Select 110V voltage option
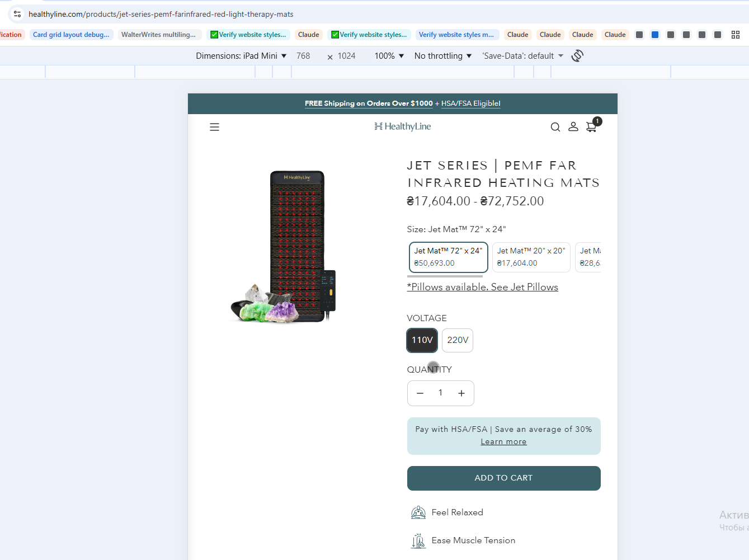This screenshot has width=749, height=560. pyautogui.click(x=422, y=340)
